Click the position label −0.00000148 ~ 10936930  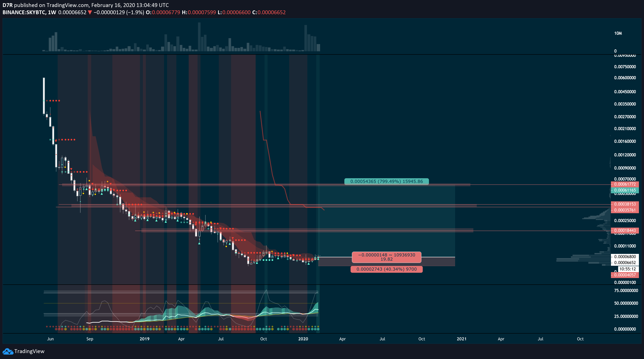[x=386, y=257]
